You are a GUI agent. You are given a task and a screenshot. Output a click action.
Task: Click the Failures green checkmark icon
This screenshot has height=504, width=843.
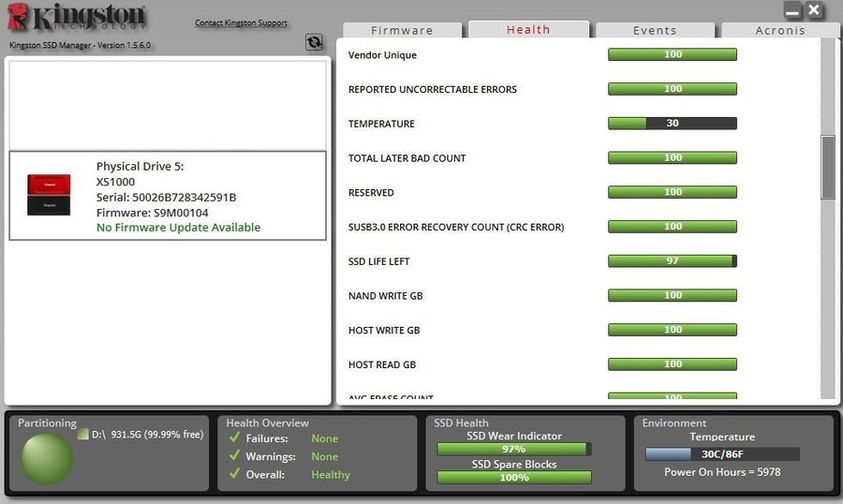[x=235, y=438]
